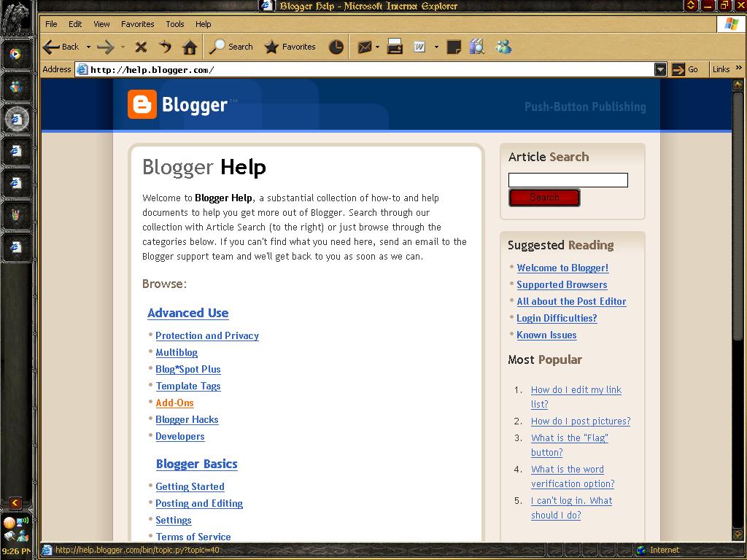Print the page with the printer icon

coord(395,47)
